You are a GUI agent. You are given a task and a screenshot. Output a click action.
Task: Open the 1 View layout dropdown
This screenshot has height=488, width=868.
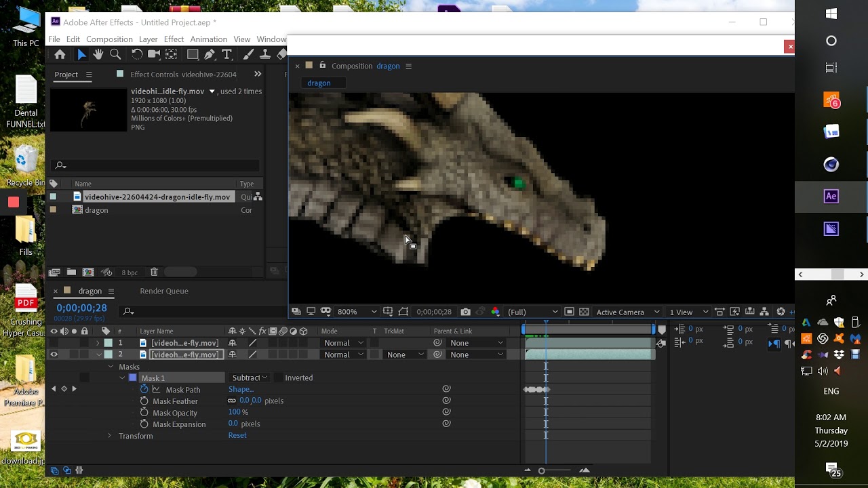tap(690, 312)
